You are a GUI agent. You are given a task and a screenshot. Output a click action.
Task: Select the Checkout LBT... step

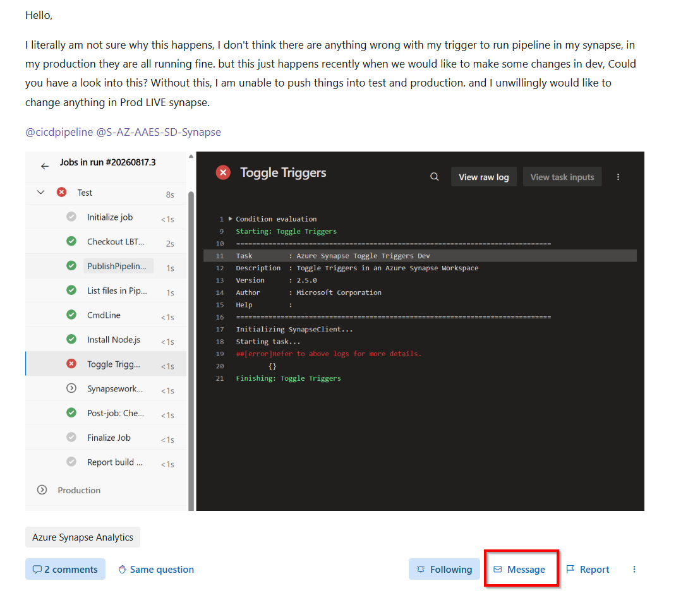(106, 242)
